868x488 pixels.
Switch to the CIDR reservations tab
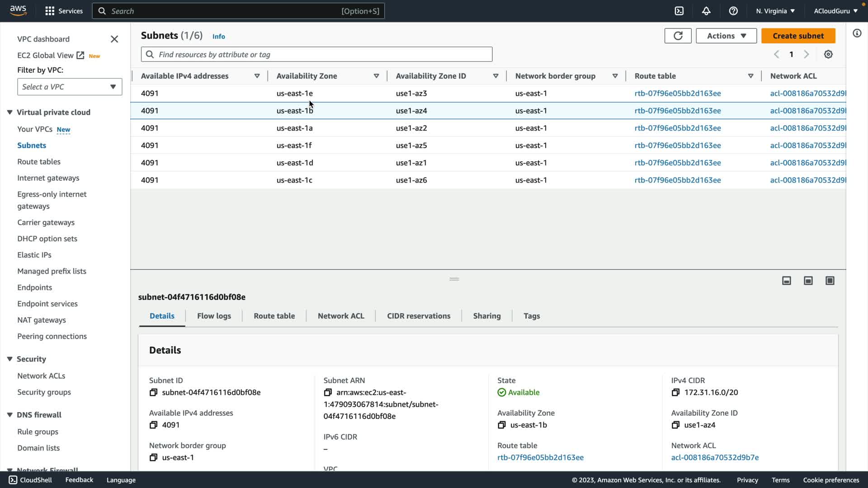point(418,316)
